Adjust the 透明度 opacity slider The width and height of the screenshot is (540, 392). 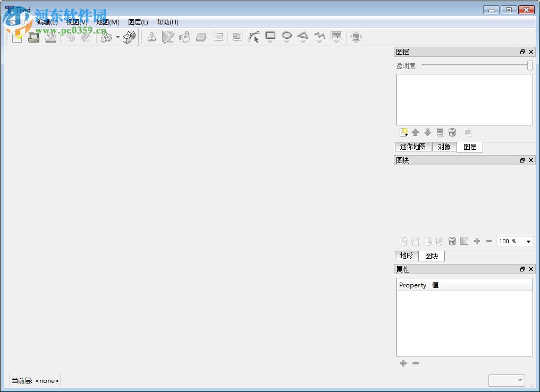coord(529,65)
